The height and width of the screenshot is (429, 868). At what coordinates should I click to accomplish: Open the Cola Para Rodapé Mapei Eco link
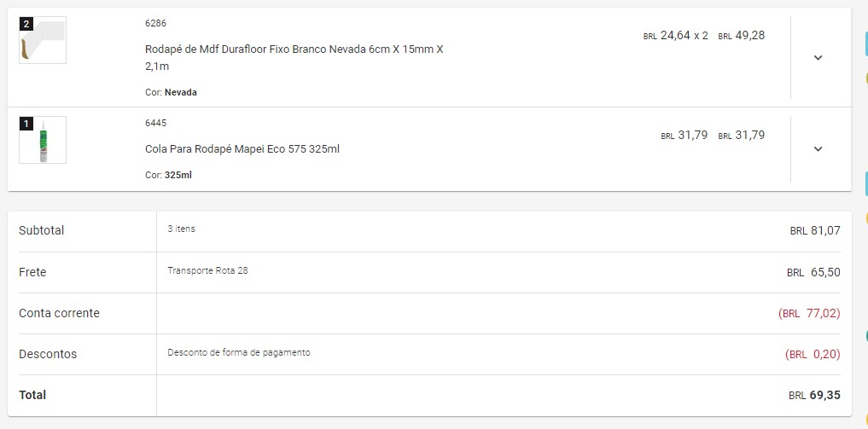tap(242, 149)
